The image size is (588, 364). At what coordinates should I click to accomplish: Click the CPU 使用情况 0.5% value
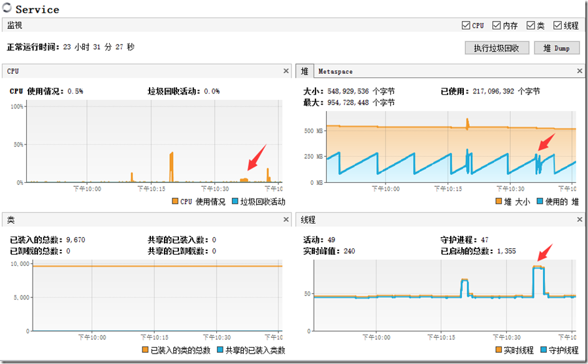(75, 91)
